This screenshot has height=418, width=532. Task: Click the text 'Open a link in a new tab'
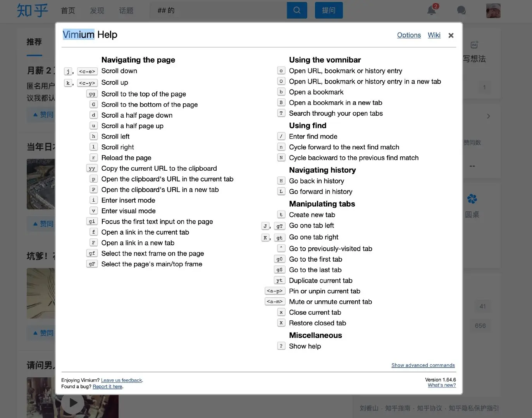pyautogui.click(x=138, y=243)
